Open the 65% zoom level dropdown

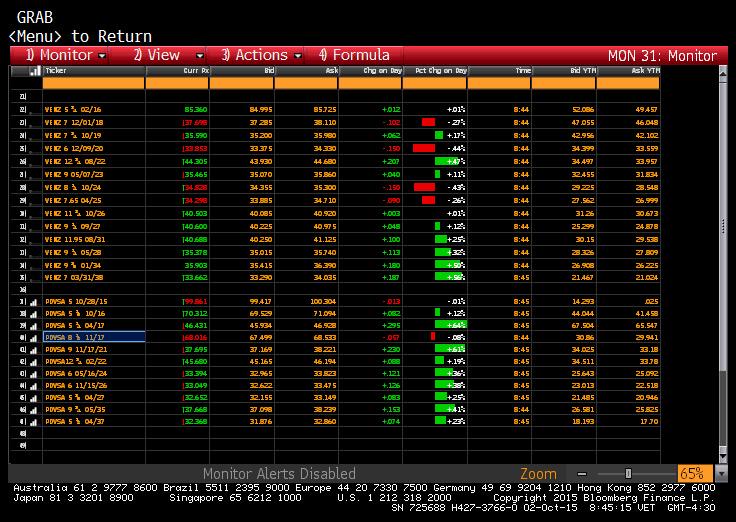pos(695,473)
